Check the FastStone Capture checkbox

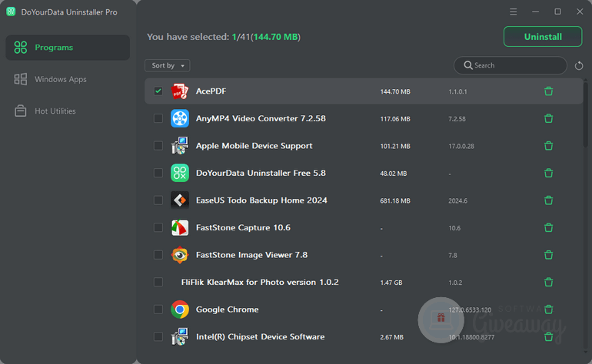tap(158, 227)
